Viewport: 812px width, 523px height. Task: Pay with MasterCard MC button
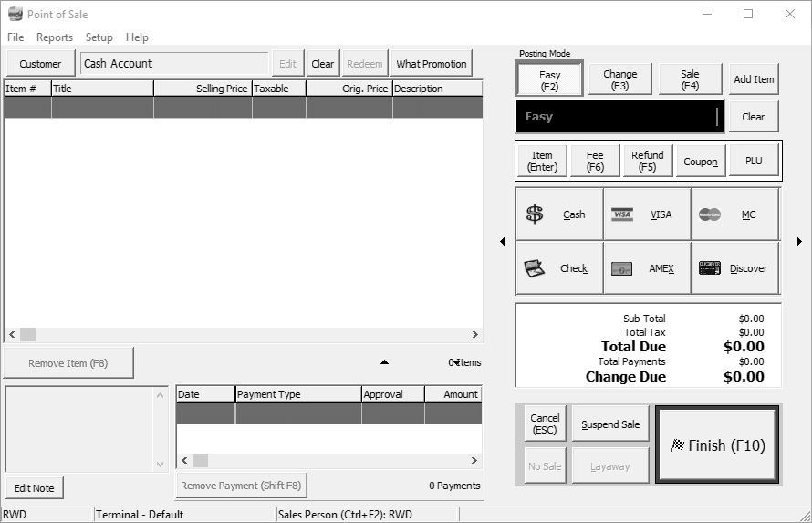tap(734, 214)
